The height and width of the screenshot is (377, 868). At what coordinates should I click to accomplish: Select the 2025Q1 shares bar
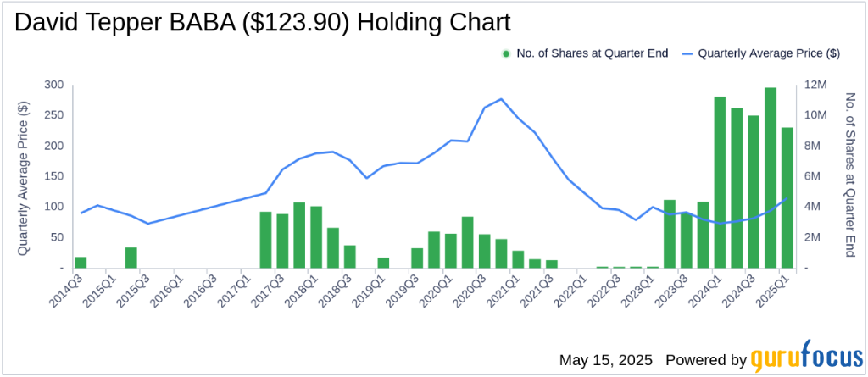787,197
